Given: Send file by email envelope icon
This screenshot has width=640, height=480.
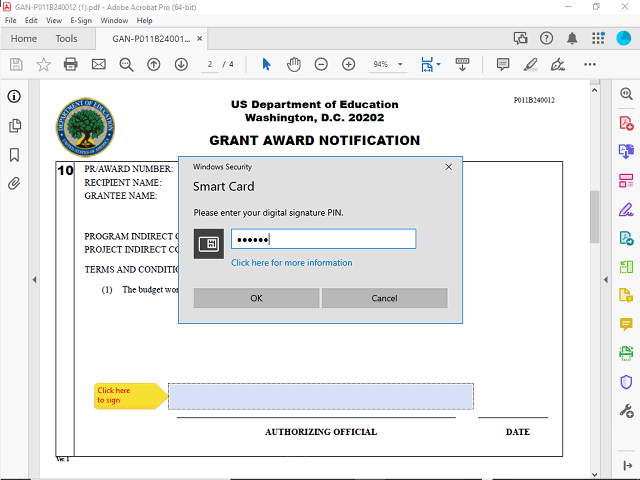Looking at the screenshot, I should click(x=98, y=64).
